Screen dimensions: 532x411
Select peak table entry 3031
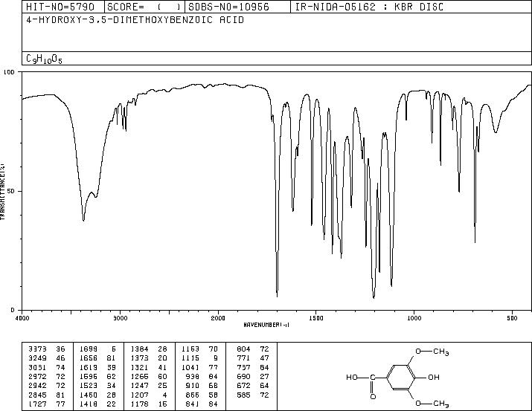46,367
